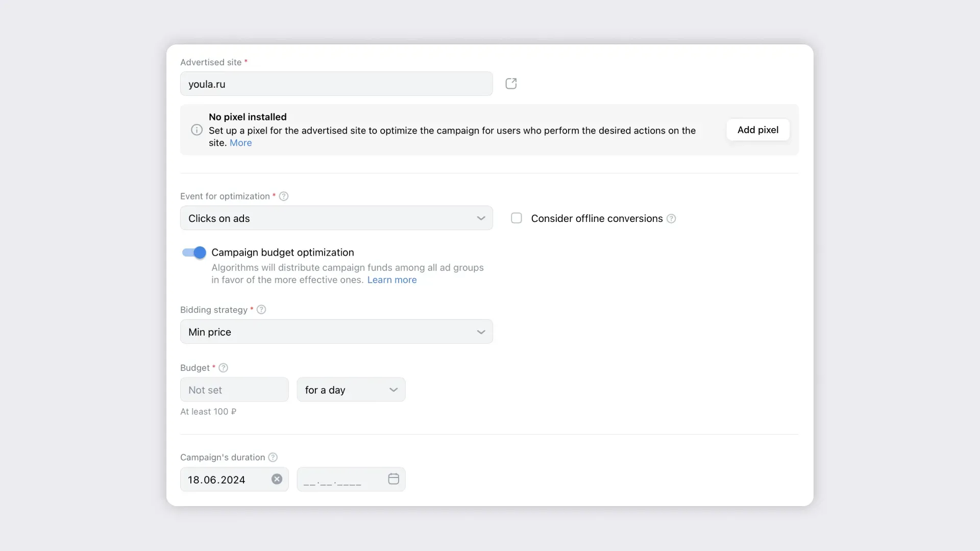Viewport: 980px width, 551px height.
Task: Focus the Budget amount field
Action: pyautogui.click(x=234, y=390)
